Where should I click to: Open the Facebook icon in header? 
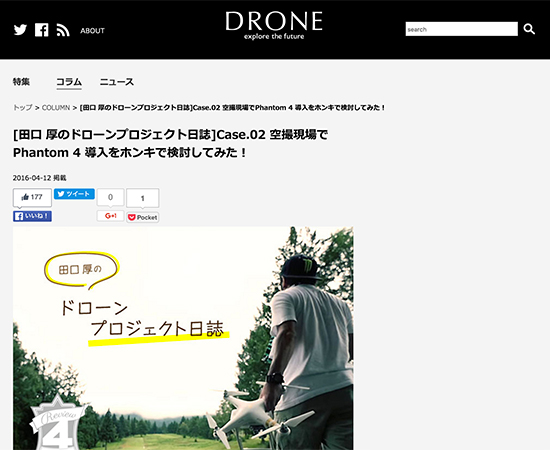pyautogui.click(x=41, y=30)
